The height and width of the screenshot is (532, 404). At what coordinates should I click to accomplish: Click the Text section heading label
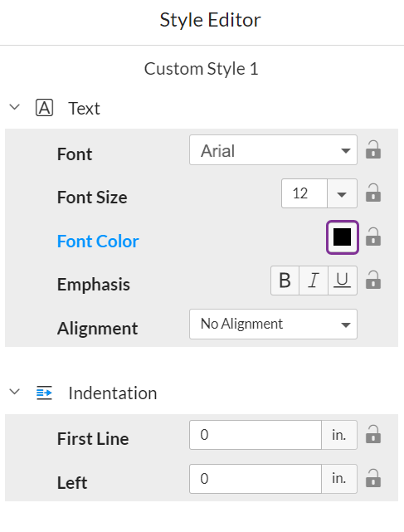[x=84, y=109]
